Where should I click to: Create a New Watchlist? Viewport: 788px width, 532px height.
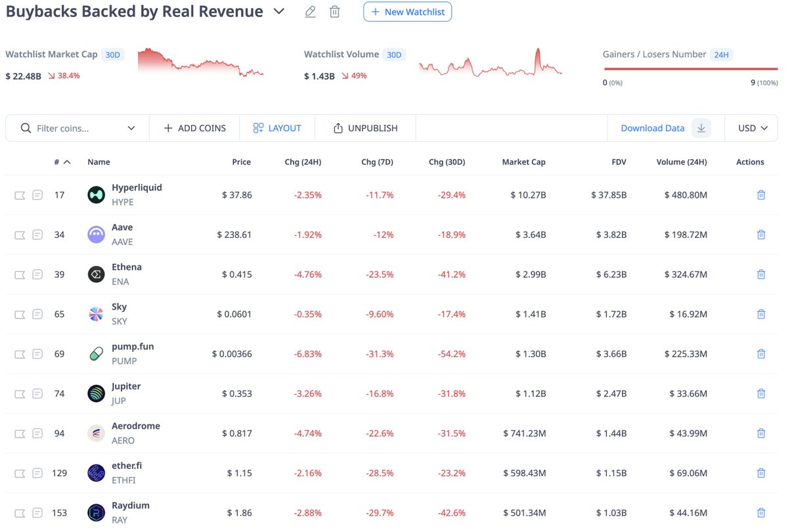407,12
